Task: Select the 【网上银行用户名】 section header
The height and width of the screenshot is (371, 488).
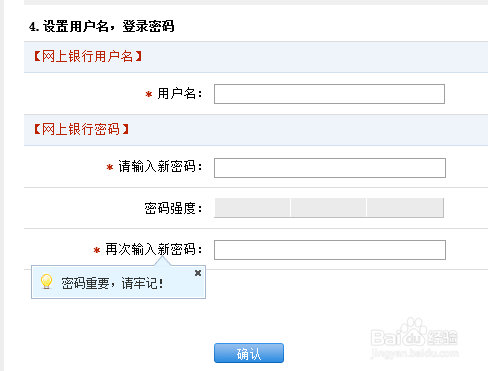Action: 88,56
